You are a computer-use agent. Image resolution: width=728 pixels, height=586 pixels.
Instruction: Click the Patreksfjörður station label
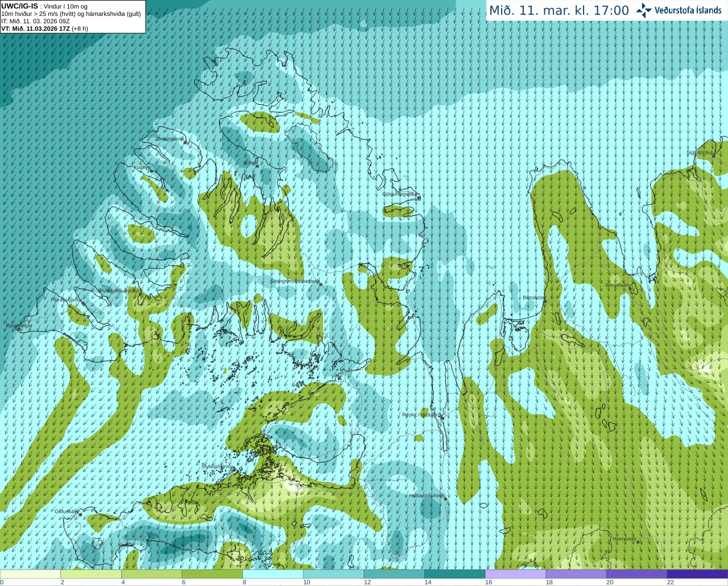tap(67, 299)
